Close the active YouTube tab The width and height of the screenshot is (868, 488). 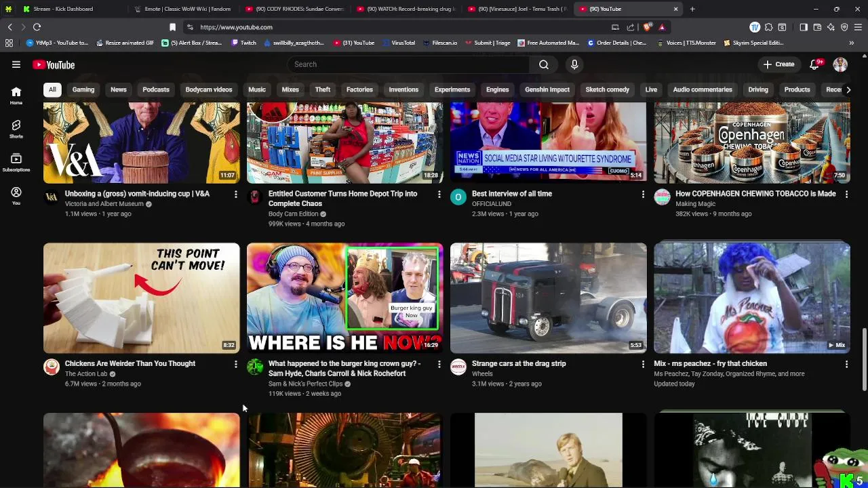pos(675,9)
